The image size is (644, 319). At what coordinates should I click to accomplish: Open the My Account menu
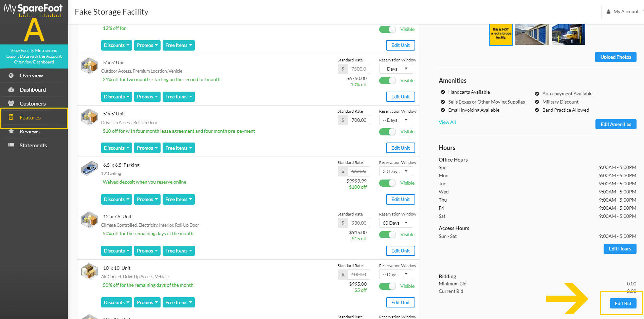[625, 12]
